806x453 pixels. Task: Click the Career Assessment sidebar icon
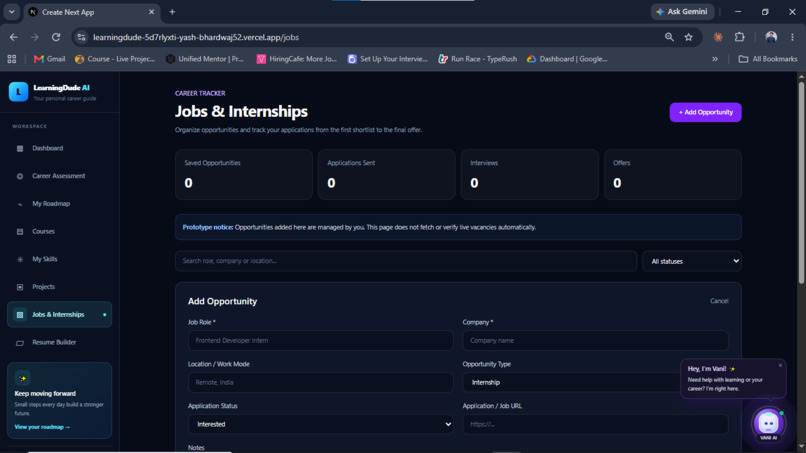(20, 176)
